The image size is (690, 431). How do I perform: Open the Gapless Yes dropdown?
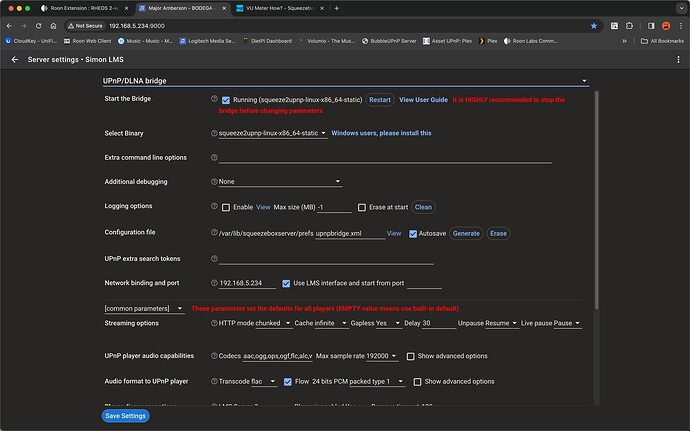[389, 323]
